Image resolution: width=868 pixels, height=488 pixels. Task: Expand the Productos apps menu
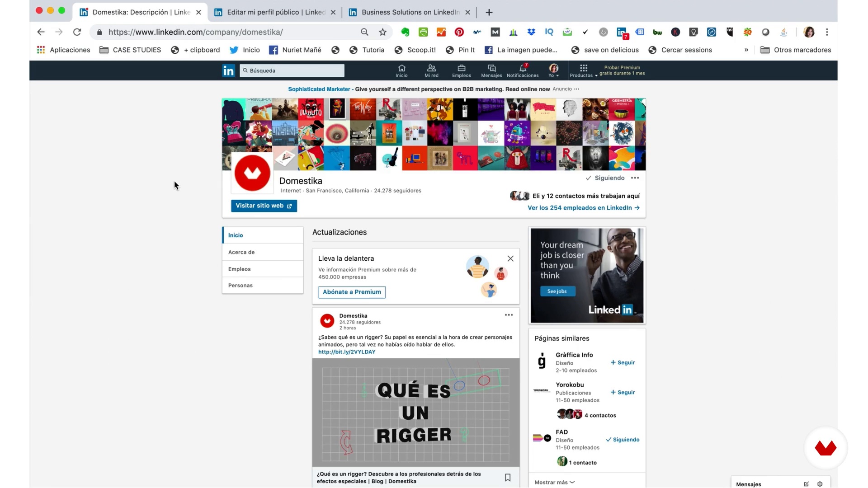pos(583,71)
